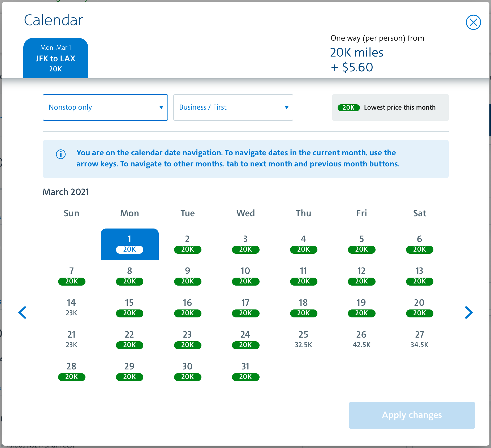Select March 2 with 20K fare

(187, 244)
